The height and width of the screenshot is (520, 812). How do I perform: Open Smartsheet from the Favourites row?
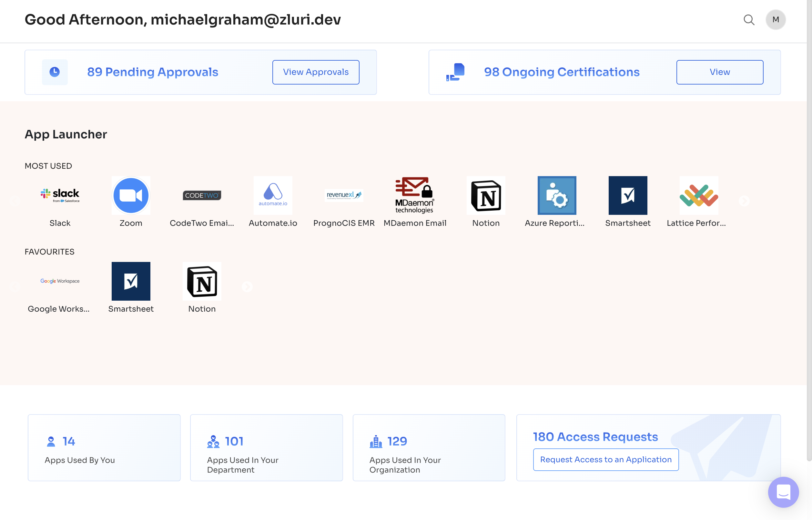point(131,281)
